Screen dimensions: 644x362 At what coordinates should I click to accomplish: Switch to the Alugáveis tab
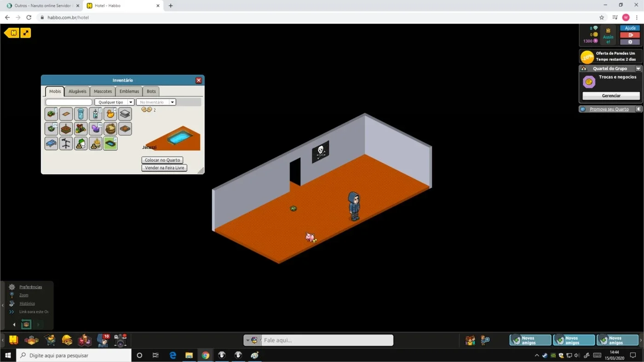tap(77, 91)
